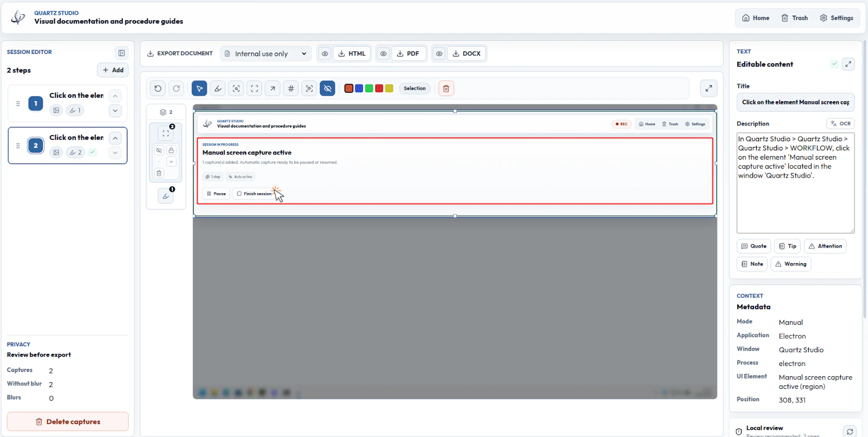
Task: Move step 1 up
Action: click(x=115, y=96)
